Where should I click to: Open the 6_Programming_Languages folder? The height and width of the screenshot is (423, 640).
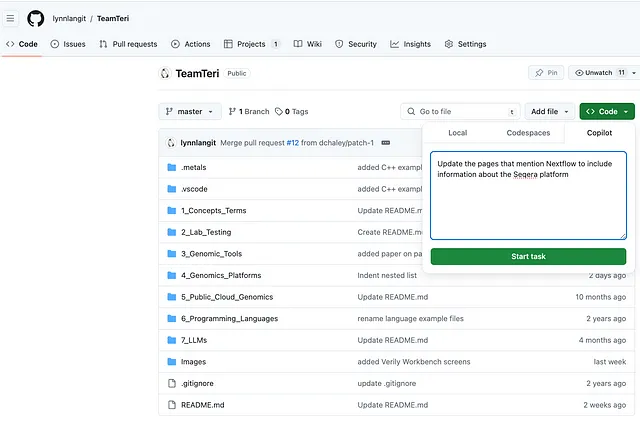click(x=229, y=319)
